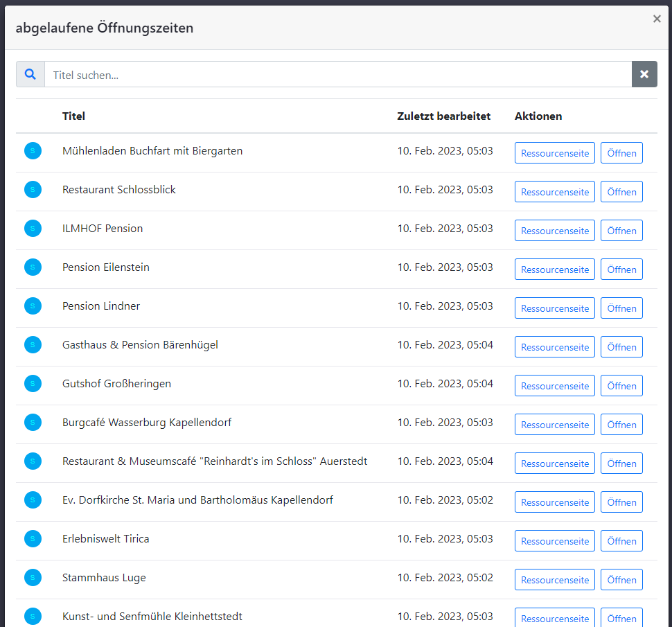Select title 'Mühlenladen Buchfart mit Biergarten'

pos(152,151)
